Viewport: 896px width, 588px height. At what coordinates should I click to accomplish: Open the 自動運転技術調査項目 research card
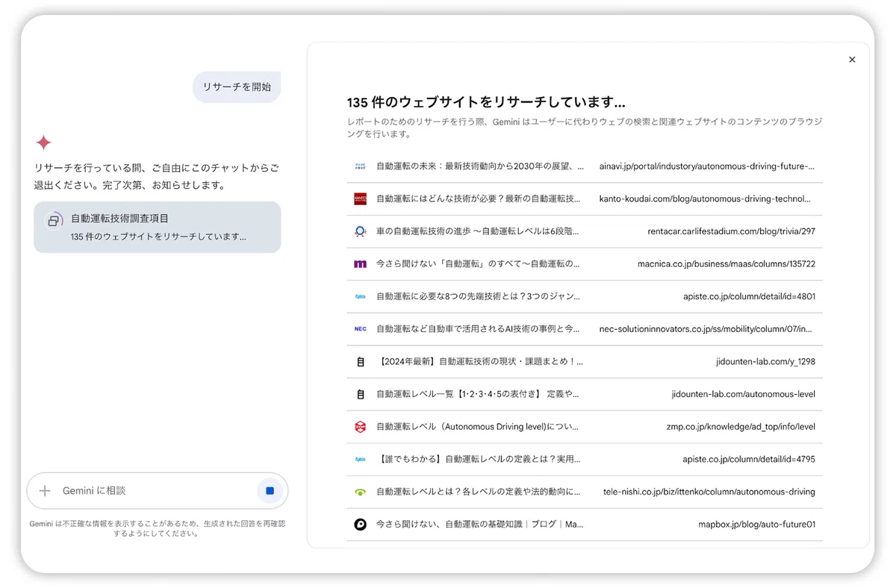158,228
